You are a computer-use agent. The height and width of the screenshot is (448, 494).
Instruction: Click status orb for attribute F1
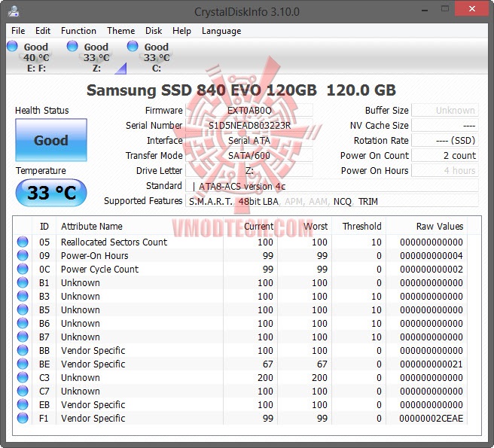tap(23, 418)
